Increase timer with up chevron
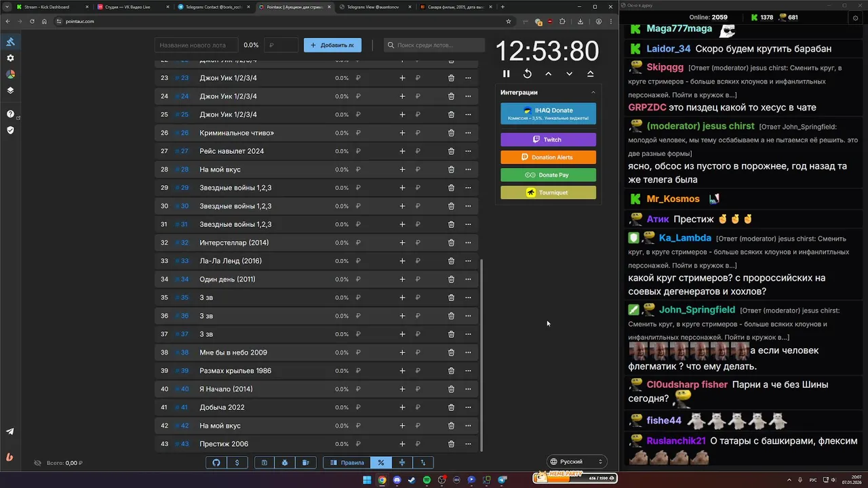The width and height of the screenshot is (868, 488). 548,74
